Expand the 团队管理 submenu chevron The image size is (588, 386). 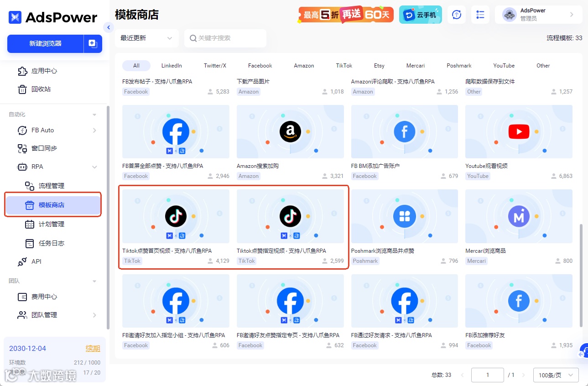(95, 315)
